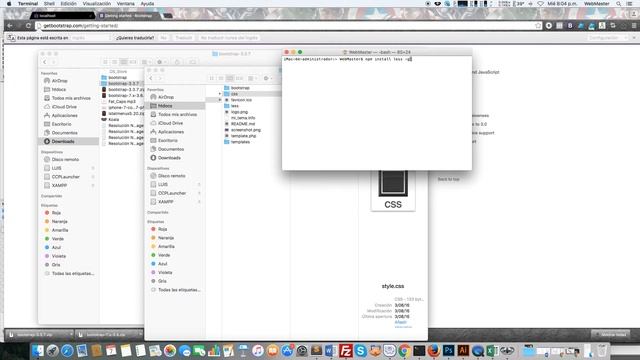
Task: Eject LUIS device in htdocs Finder sidebar
Action: 199,184
